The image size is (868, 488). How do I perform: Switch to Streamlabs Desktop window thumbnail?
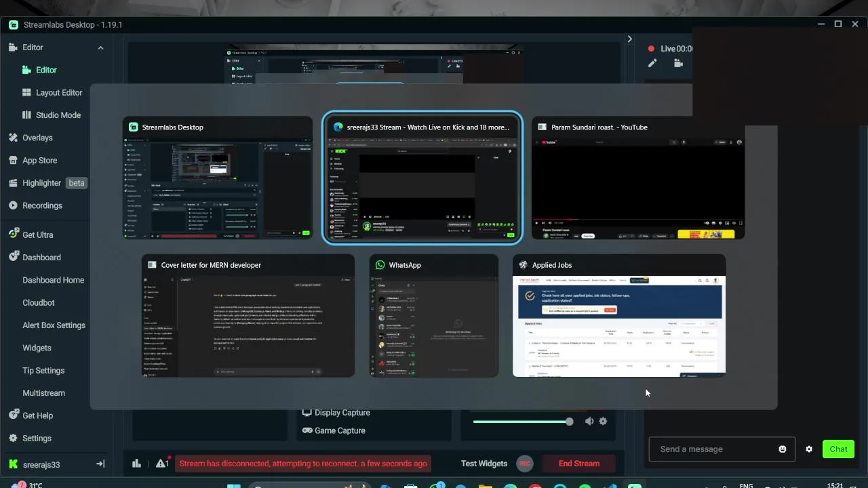(x=218, y=178)
